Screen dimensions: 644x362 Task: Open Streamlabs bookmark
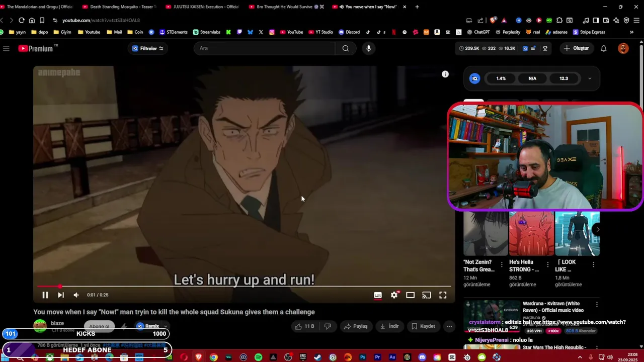coord(206,32)
